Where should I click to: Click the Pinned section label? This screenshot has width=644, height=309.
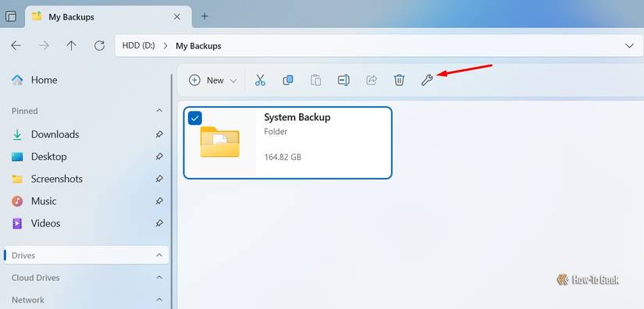click(25, 111)
